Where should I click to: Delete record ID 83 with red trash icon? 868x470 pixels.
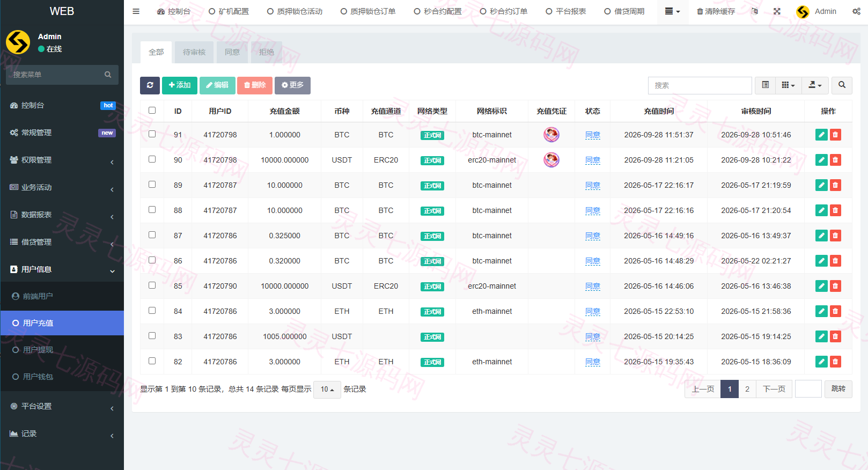pyautogui.click(x=835, y=336)
